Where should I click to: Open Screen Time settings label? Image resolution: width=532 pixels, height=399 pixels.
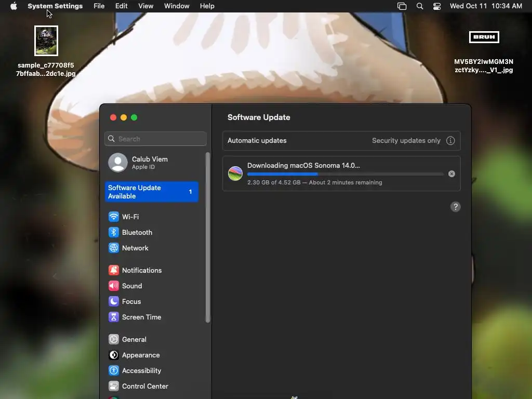point(141,317)
